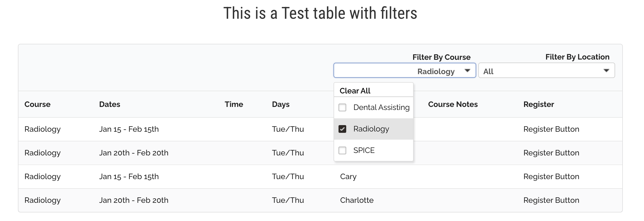Select the Radiology menu option label
This screenshot has height=221, width=644.
[371, 129]
